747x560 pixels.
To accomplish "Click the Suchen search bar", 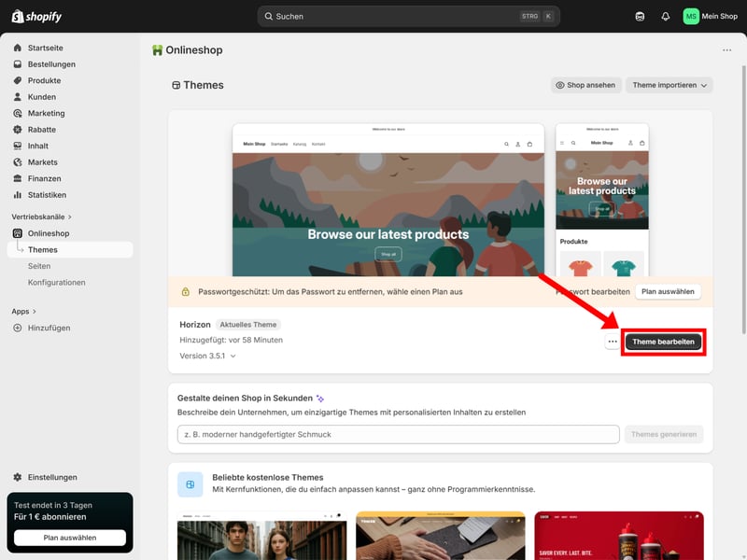I will tap(408, 16).
